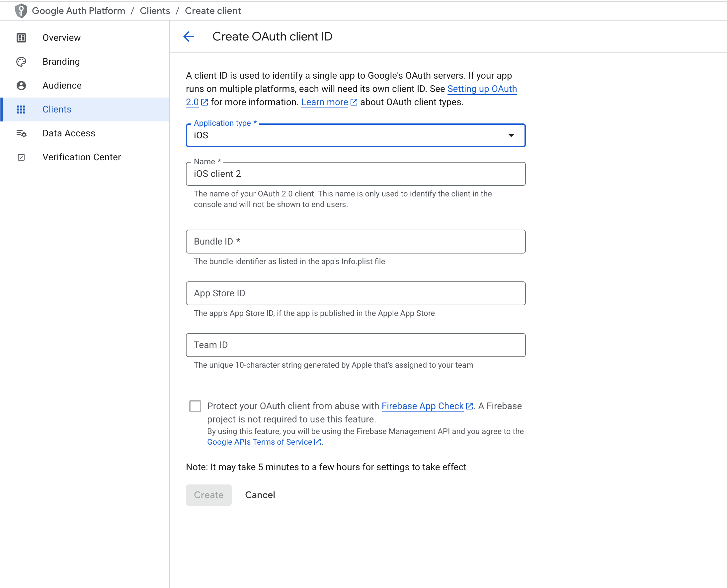Click the Clients breadcrumb
The width and height of the screenshot is (727, 588).
[x=155, y=11]
